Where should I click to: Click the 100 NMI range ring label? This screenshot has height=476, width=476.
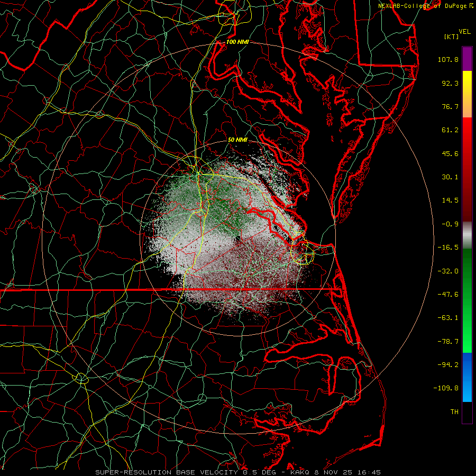pos(237,42)
